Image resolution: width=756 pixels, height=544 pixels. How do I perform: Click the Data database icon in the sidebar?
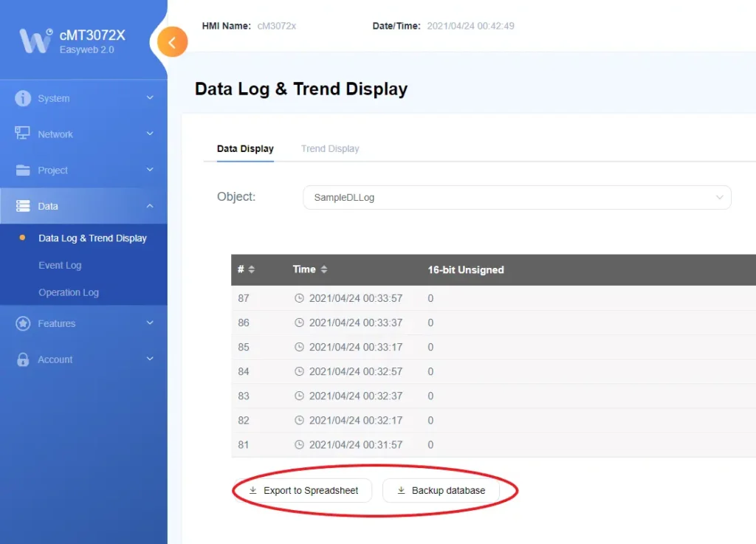[23, 206]
